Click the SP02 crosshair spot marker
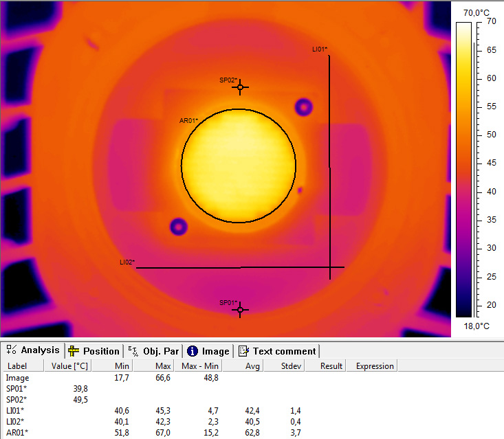 click(240, 87)
